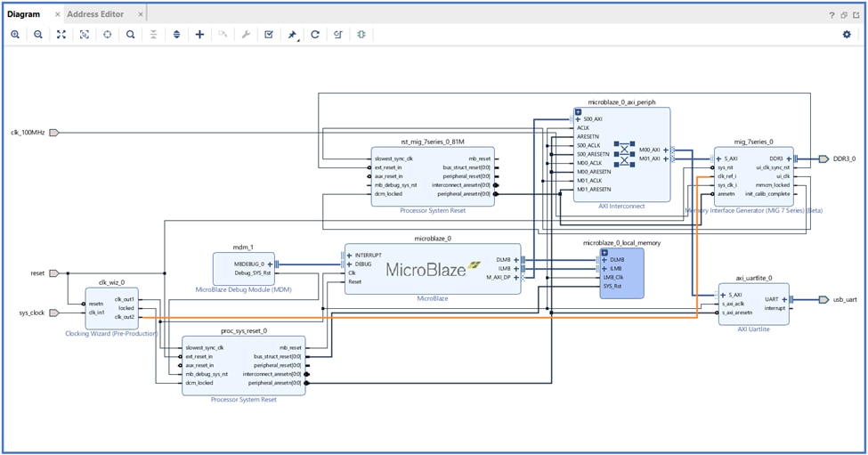The image size is (868, 455).
Task: Select the MicroBlaze logo in microblaze_0 block
Action: point(434,270)
